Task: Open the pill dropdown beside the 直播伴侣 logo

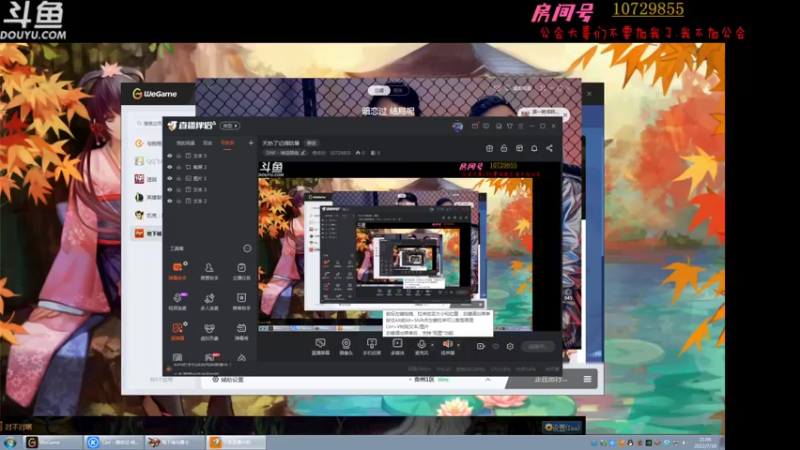Action: 230,126
